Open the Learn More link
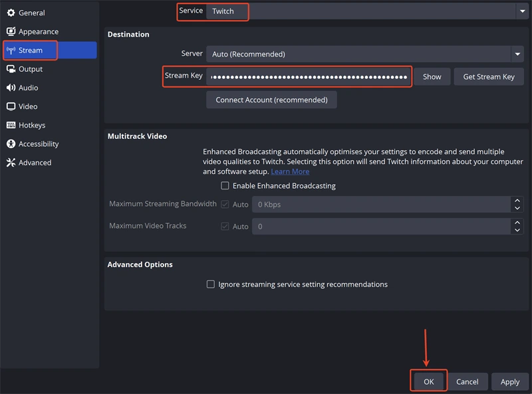 click(x=290, y=171)
